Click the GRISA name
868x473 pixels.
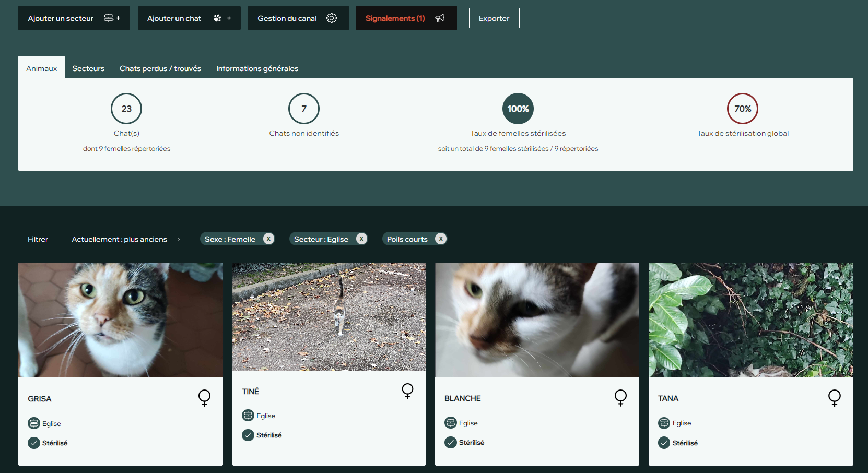pos(40,399)
